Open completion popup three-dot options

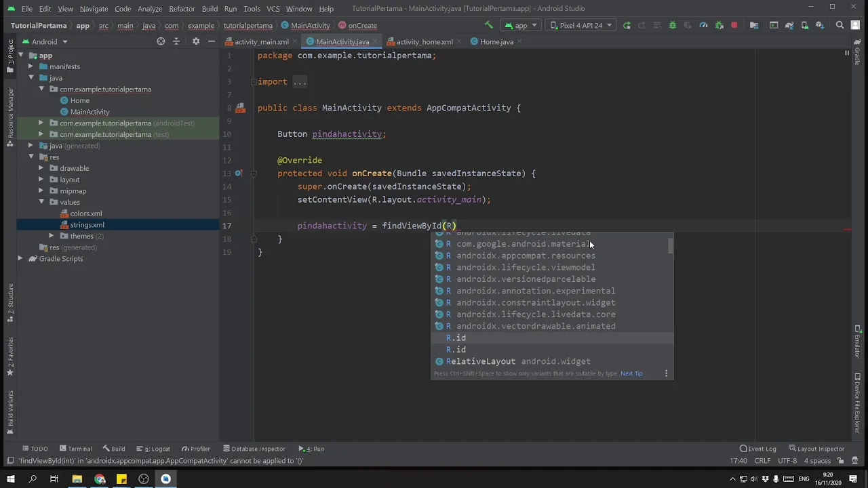point(666,373)
